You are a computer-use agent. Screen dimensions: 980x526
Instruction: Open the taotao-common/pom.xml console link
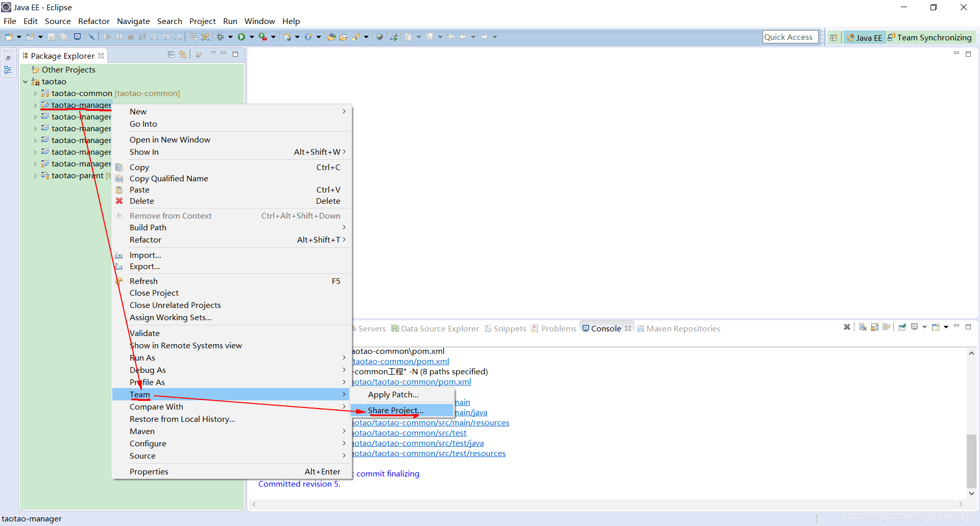tap(401, 362)
